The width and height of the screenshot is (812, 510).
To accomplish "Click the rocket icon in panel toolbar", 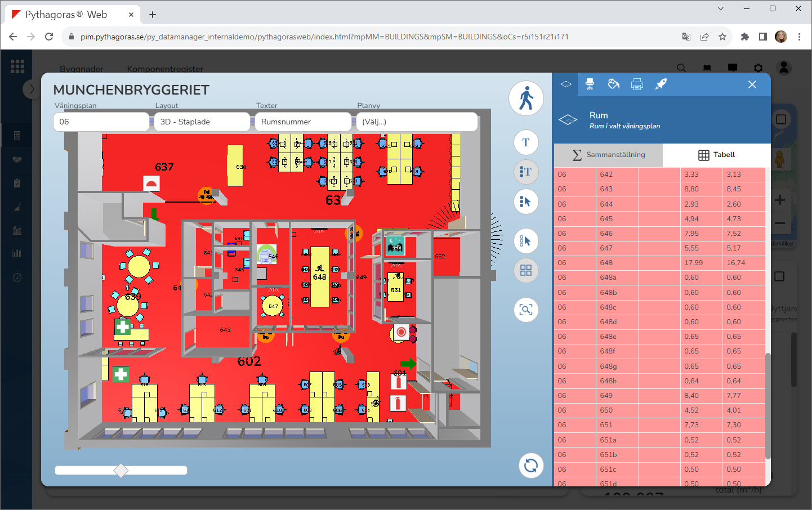I will click(x=661, y=84).
